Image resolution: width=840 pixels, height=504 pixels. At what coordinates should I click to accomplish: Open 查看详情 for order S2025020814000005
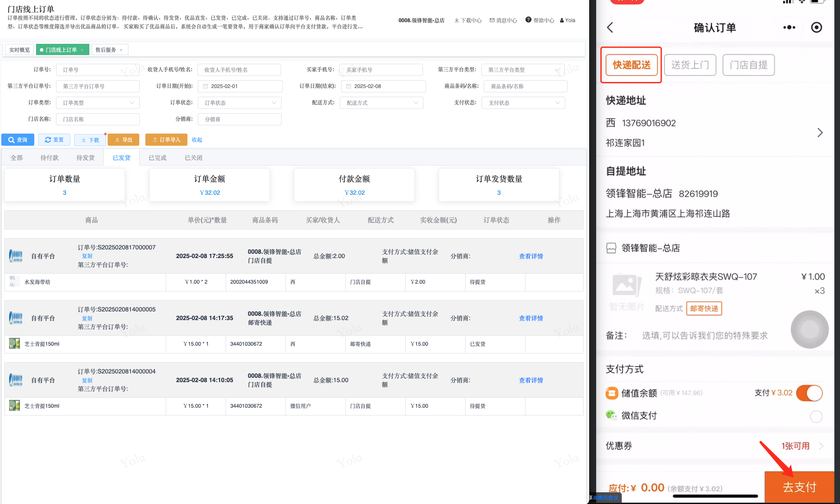531,318
